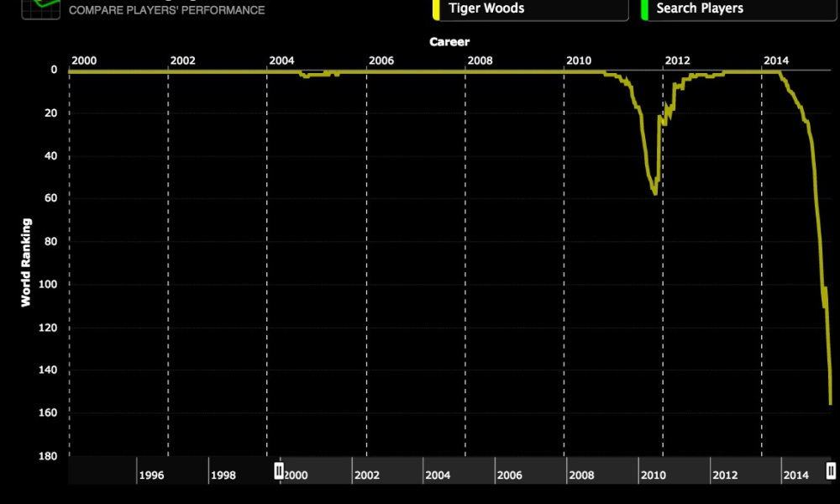Click the 2002 label on top chart axis

point(182,60)
